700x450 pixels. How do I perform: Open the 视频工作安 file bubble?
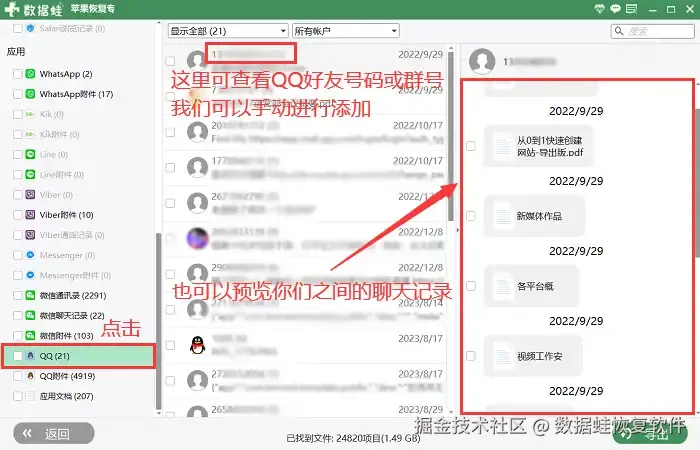coord(533,356)
